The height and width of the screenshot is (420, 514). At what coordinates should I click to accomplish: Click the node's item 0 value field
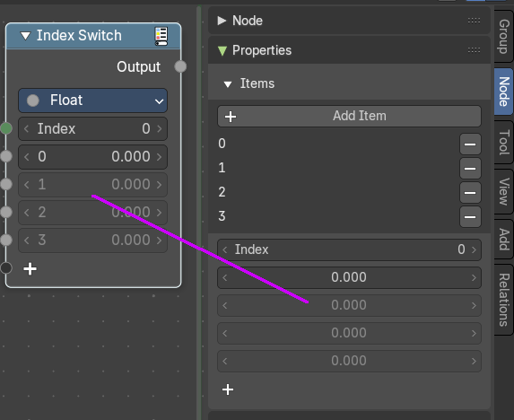(92, 157)
